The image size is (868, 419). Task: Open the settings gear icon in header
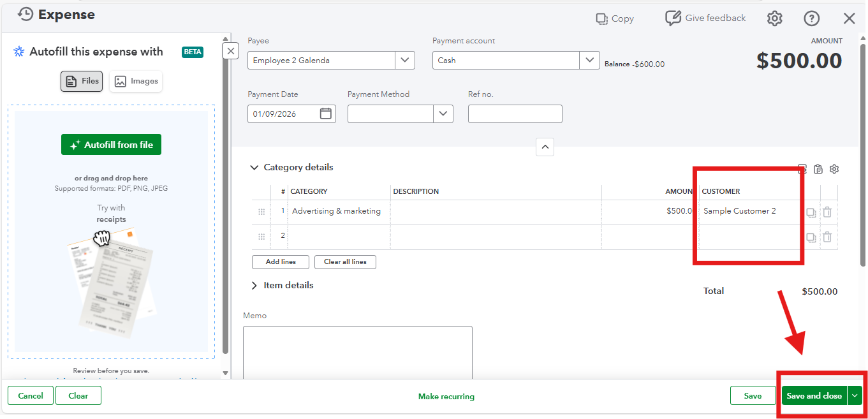(774, 18)
